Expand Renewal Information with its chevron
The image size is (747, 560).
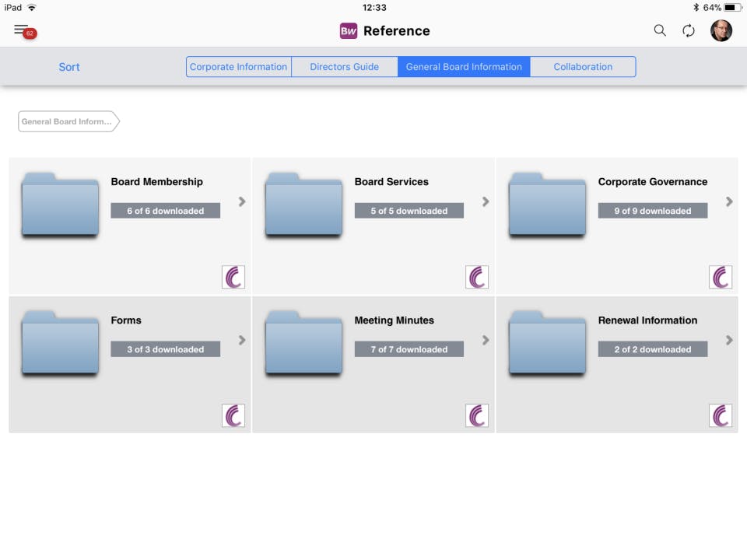tap(729, 340)
